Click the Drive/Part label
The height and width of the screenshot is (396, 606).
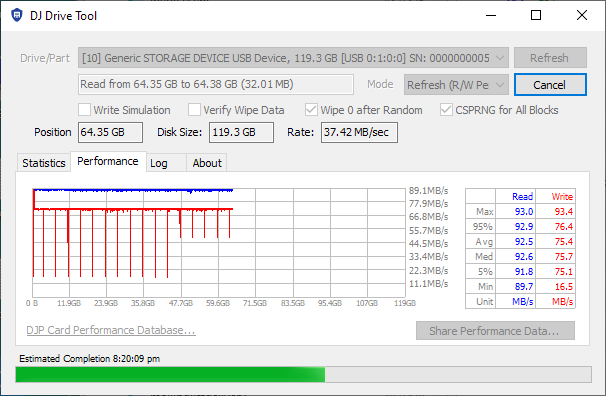click(x=45, y=58)
